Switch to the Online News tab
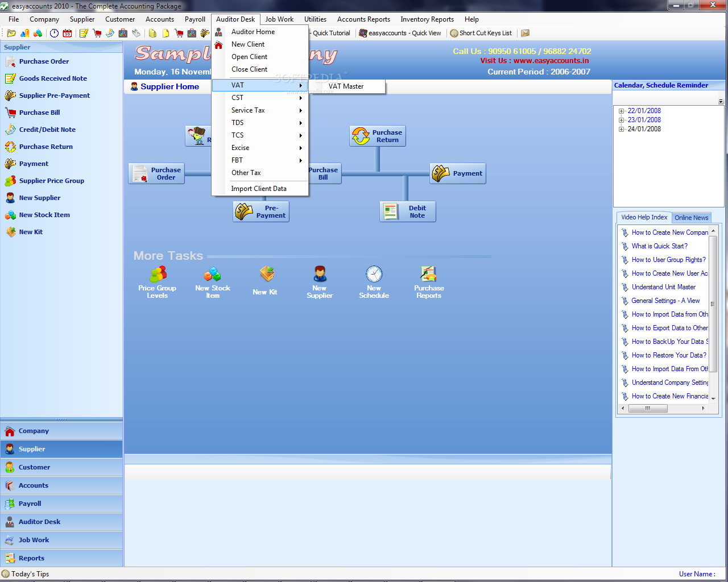728x582 pixels. [x=692, y=218]
